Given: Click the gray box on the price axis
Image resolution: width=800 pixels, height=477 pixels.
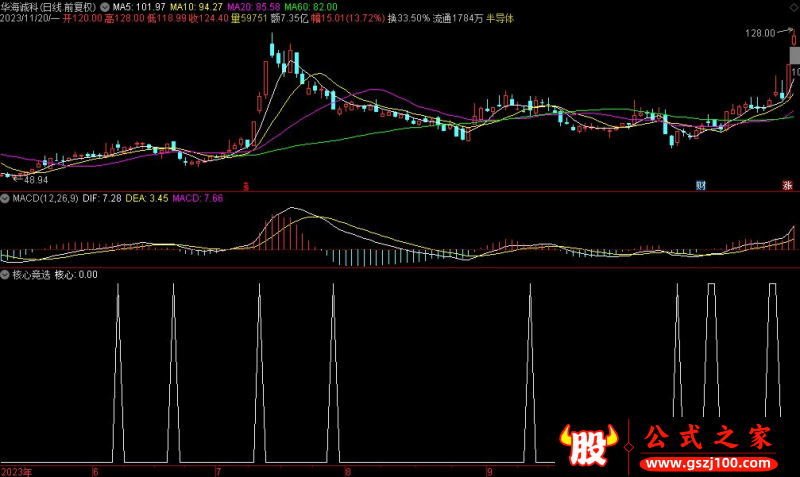Looking at the screenshot, I should click(x=795, y=55).
